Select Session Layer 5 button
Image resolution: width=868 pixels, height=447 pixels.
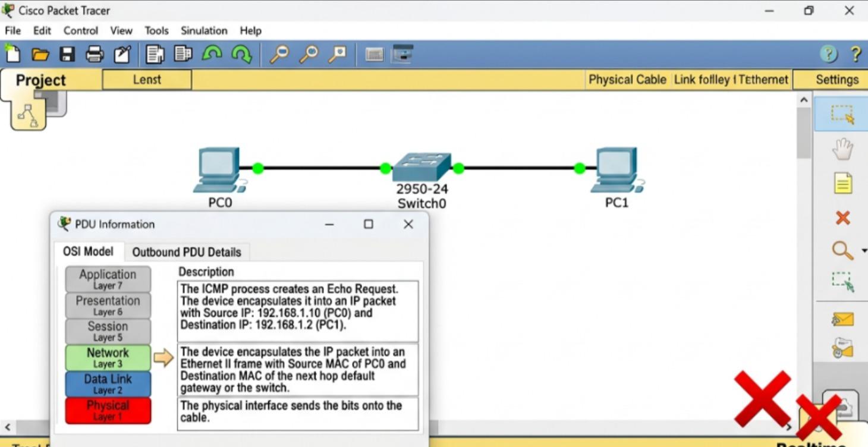pyautogui.click(x=108, y=332)
